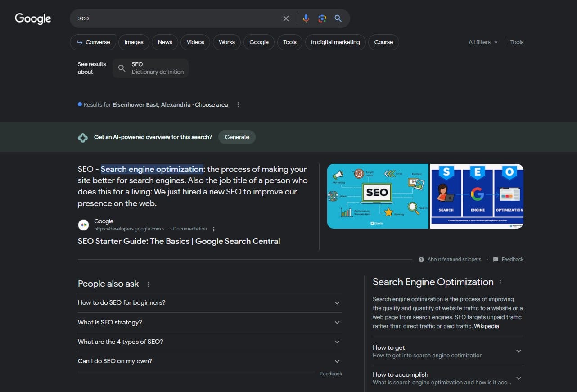Select the Images filter tab
This screenshot has height=392, width=577.
(x=134, y=42)
